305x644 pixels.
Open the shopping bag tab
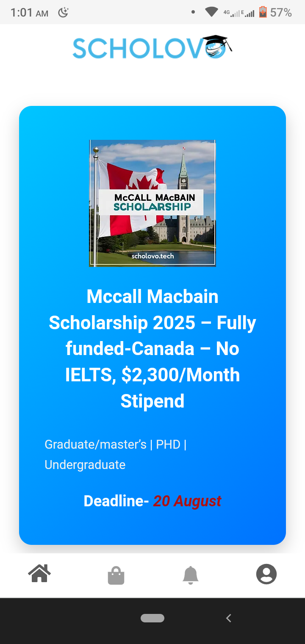tap(116, 576)
